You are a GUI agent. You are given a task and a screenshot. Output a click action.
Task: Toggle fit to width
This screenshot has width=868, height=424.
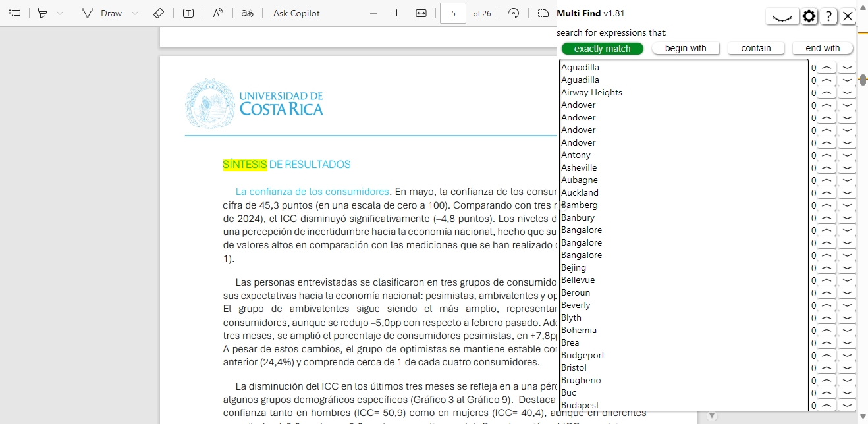[421, 13]
